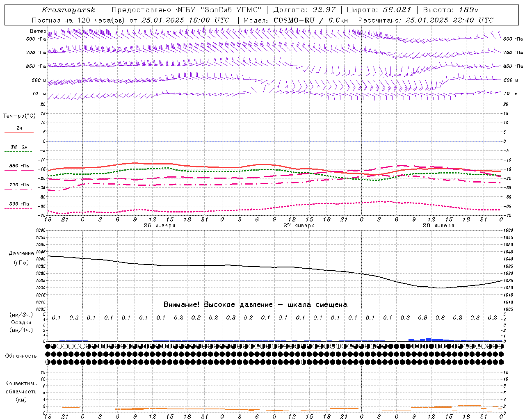Image resolution: width=525 pixels, height=420 pixels.
Task: Click the 'Облачность' cloud cover label
Action: [x=21, y=356]
